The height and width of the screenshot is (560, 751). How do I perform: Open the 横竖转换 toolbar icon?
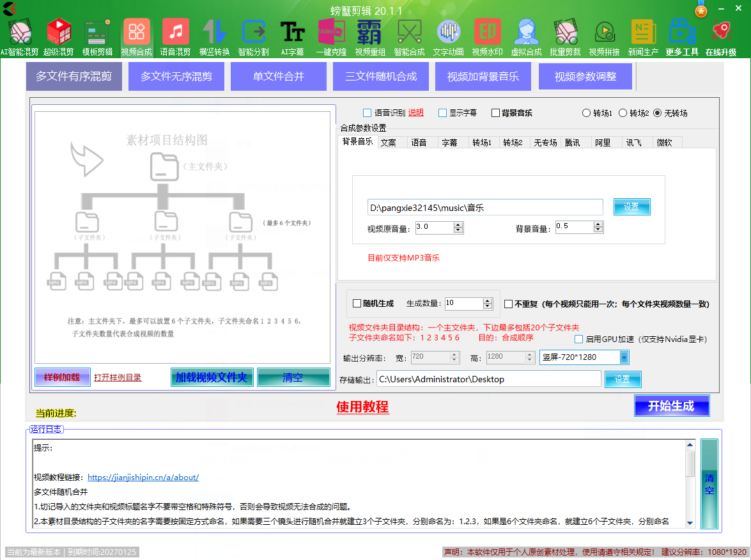click(x=214, y=32)
